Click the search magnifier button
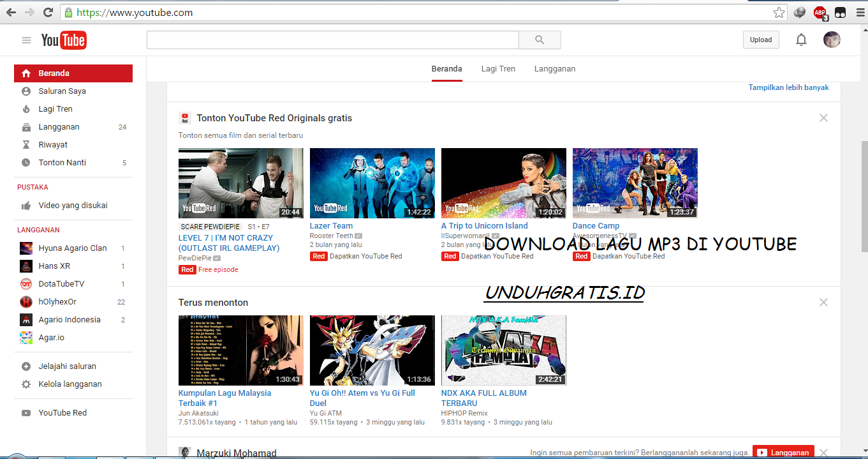Image resolution: width=868 pixels, height=459 pixels. (540, 40)
